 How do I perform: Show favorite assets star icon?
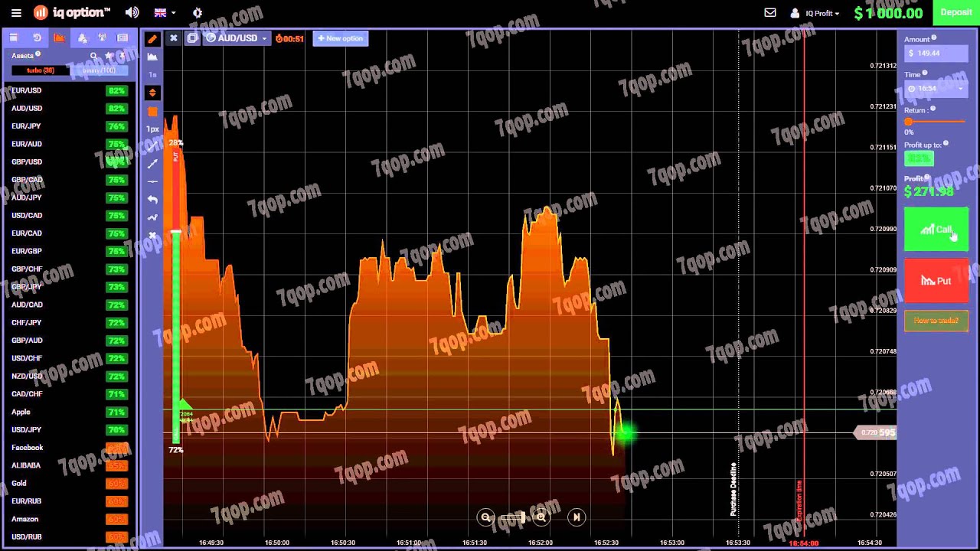109,56
